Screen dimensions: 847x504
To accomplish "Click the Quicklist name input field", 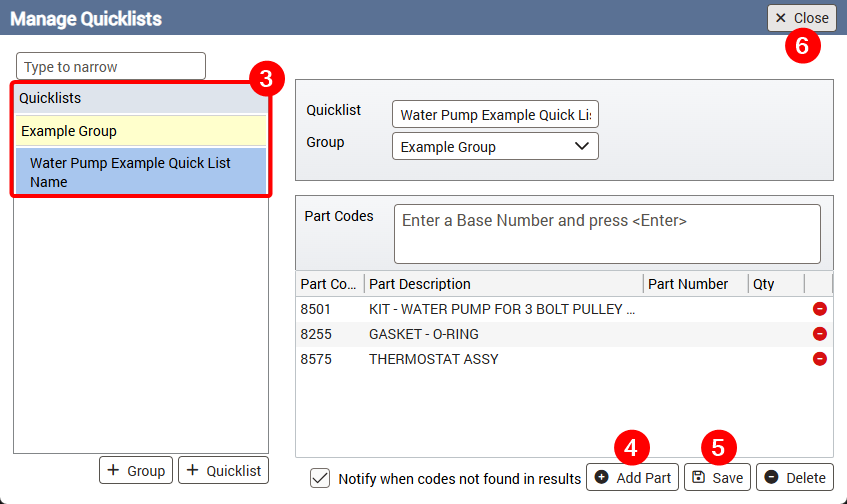I will [495, 114].
